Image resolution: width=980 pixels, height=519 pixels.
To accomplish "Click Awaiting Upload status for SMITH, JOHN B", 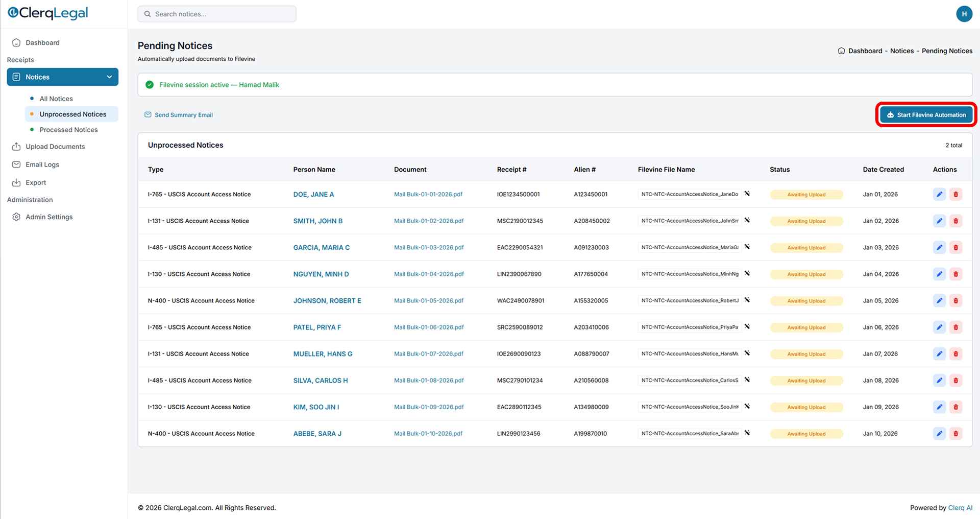I will coord(806,221).
